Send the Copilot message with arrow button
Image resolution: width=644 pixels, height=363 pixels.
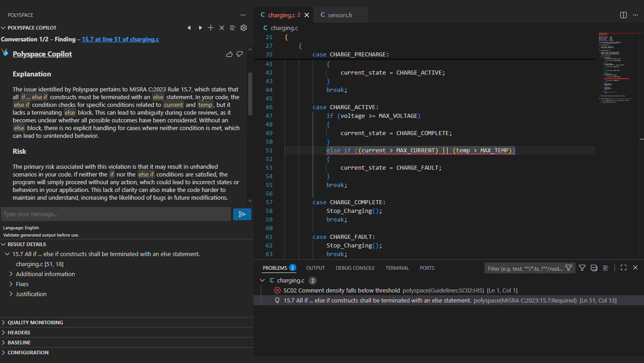pyautogui.click(x=242, y=214)
